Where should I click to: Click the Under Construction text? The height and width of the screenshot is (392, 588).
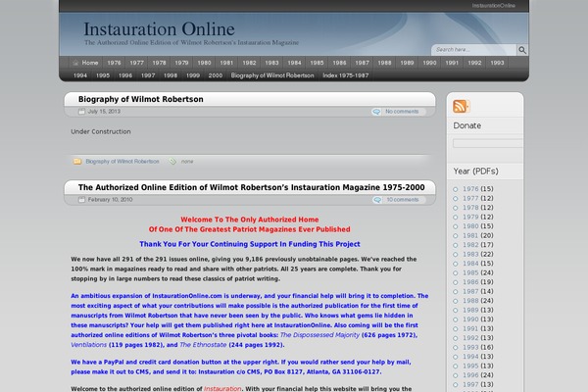(101, 131)
